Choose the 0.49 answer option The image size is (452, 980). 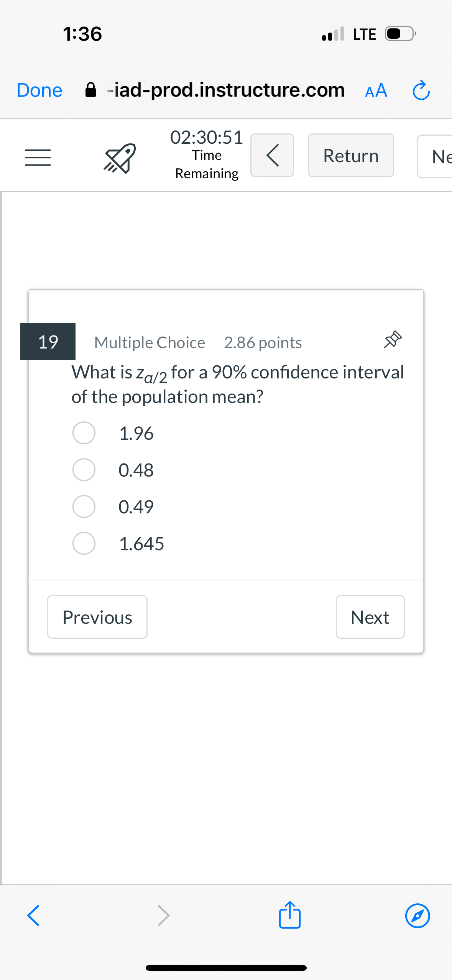click(x=84, y=506)
